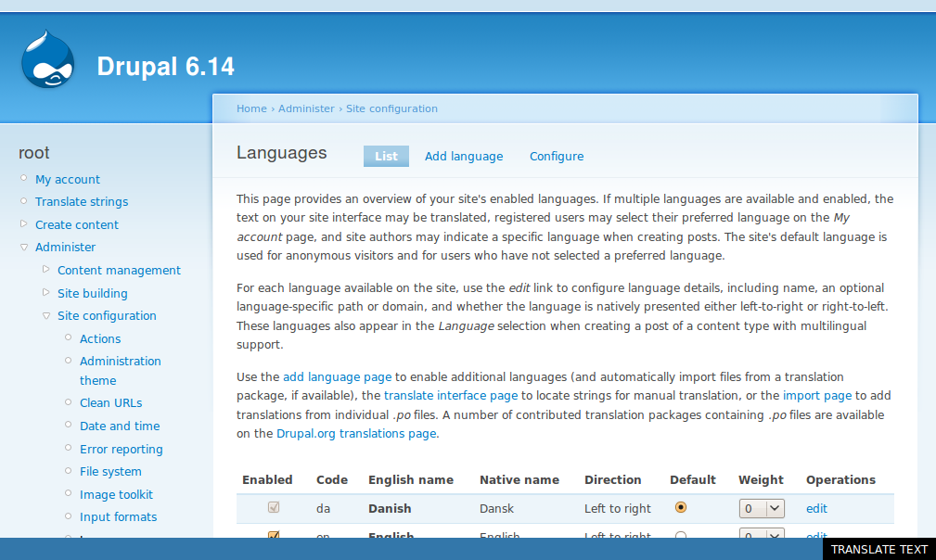The image size is (936, 560).
Task: Click the Weight column header
Action: 761,480
